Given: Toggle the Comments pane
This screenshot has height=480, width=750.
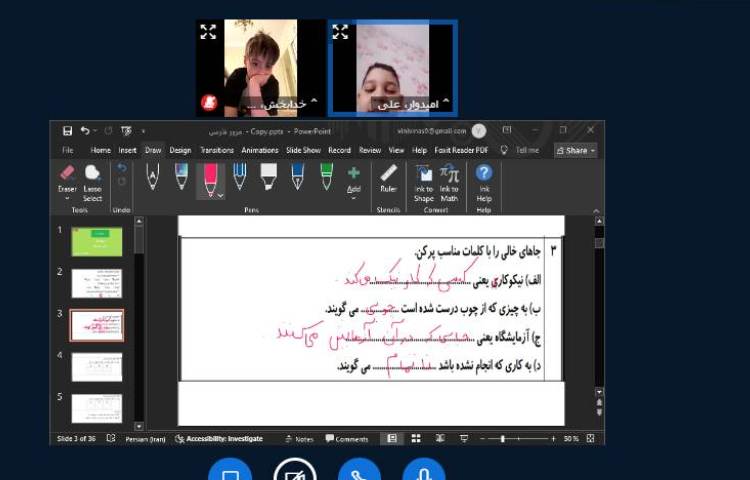Looking at the screenshot, I should click(x=347, y=439).
